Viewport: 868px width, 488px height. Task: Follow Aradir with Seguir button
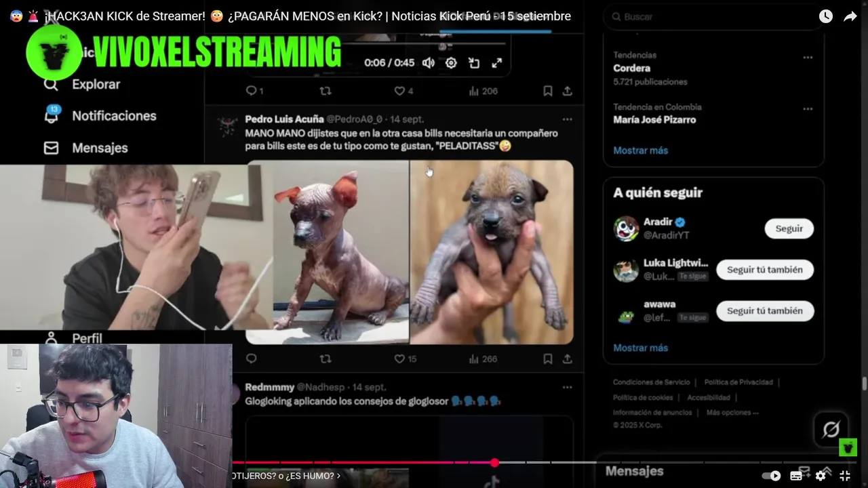pyautogui.click(x=789, y=228)
